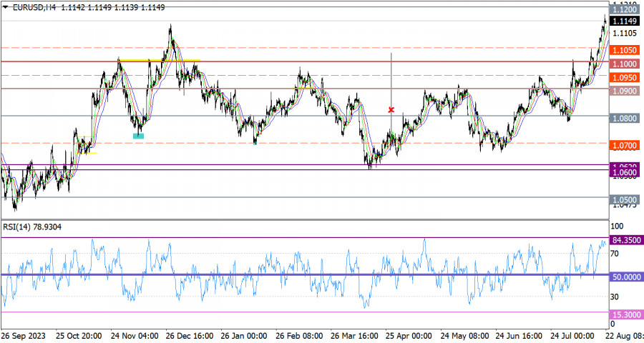Image resolution: width=644 pixels, height=343 pixels.
Task: Click the 26 Sep 2023 date label
Action: [x=24, y=336]
